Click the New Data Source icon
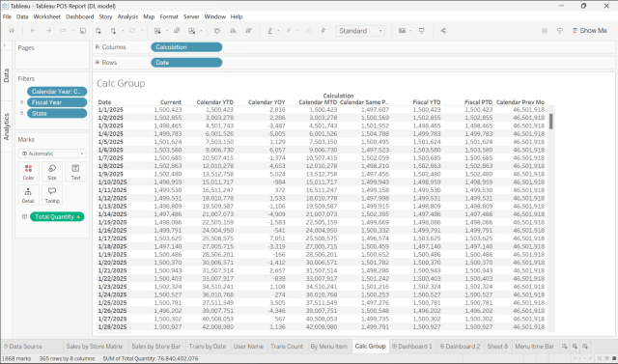 [x=98, y=31]
